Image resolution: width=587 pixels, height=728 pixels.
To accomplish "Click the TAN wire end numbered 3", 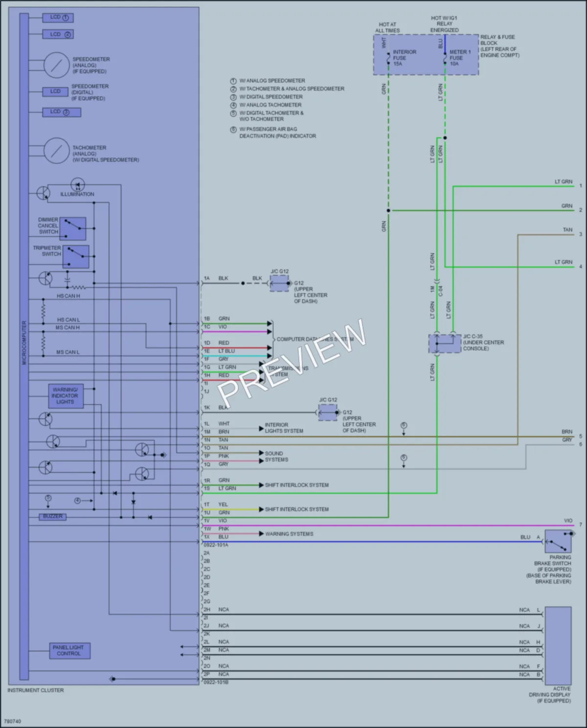I will (x=581, y=234).
